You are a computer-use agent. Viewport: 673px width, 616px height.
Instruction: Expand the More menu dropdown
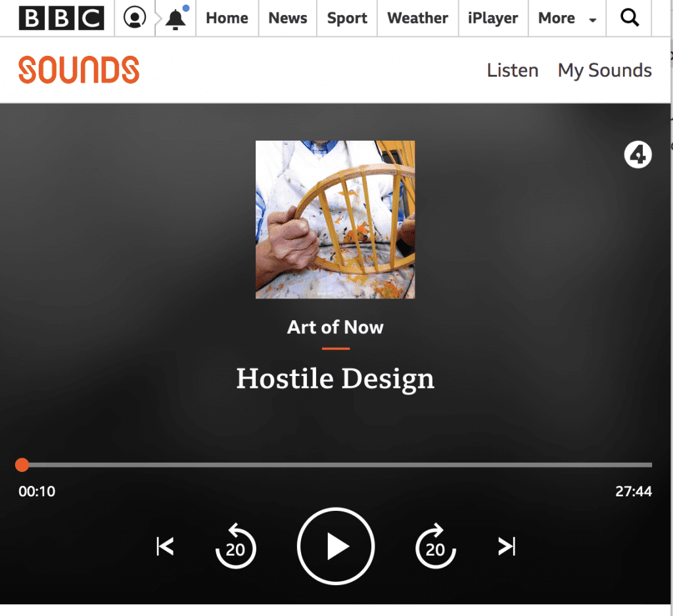click(567, 18)
